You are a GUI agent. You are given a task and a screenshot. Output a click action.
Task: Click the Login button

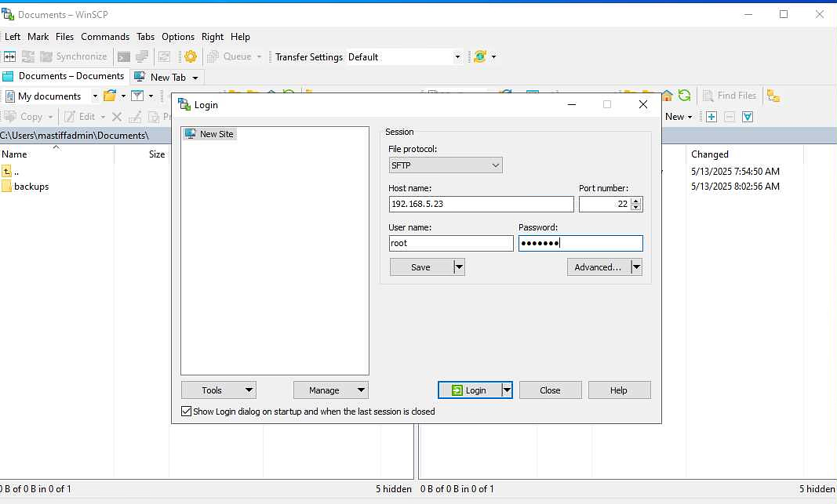point(469,390)
